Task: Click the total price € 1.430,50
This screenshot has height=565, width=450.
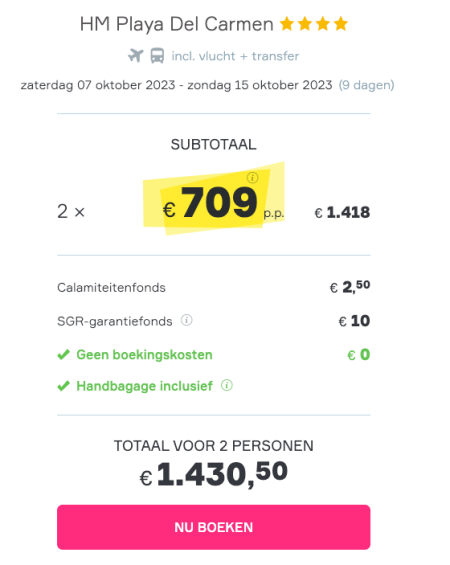Action: click(214, 475)
